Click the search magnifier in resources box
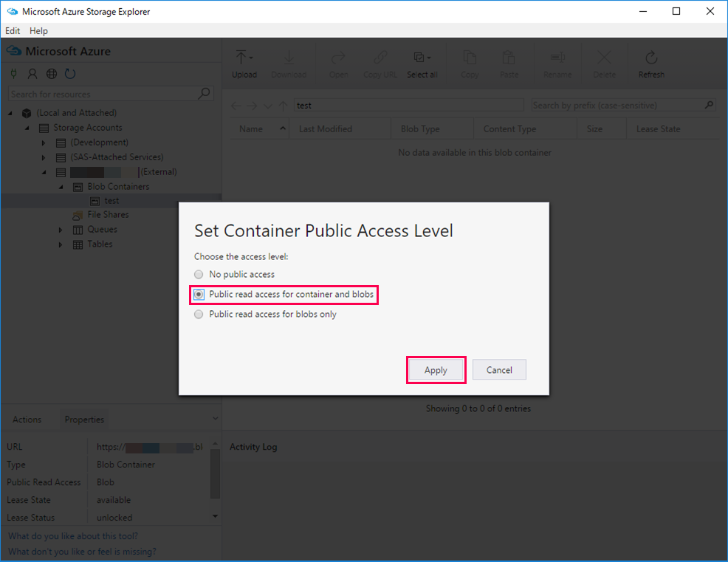 [204, 93]
